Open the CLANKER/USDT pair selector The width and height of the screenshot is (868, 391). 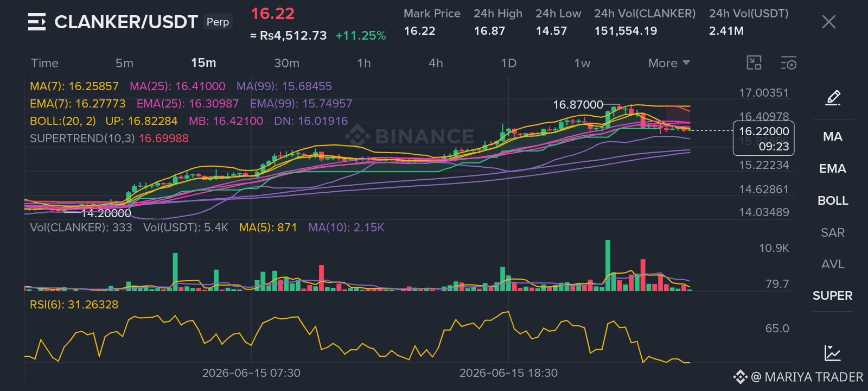click(x=126, y=22)
